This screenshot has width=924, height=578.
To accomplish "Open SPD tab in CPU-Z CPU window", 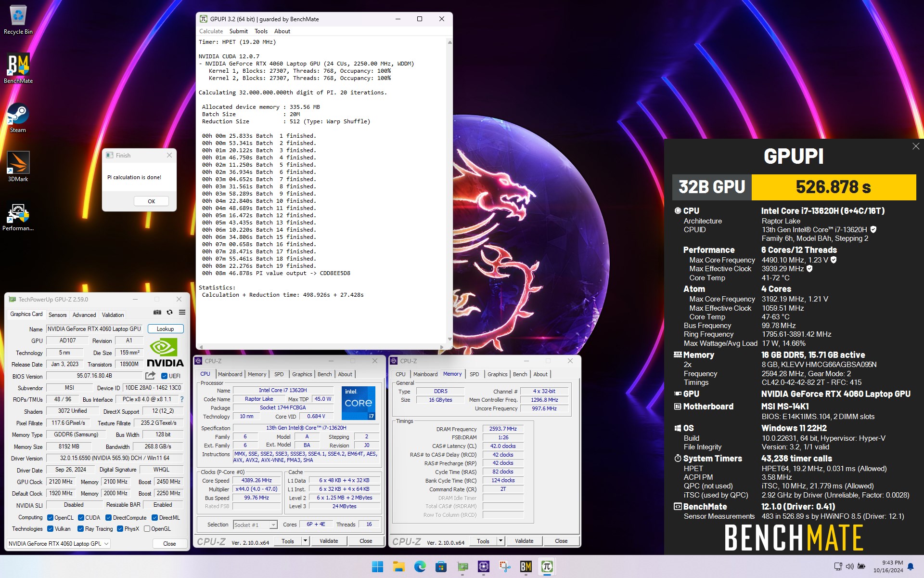I will [x=279, y=374].
